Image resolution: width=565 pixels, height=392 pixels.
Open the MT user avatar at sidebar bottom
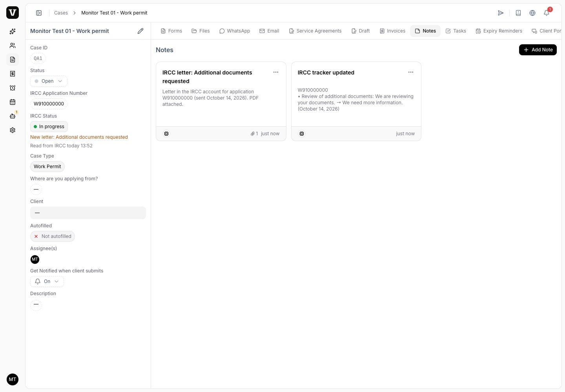point(13,379)
